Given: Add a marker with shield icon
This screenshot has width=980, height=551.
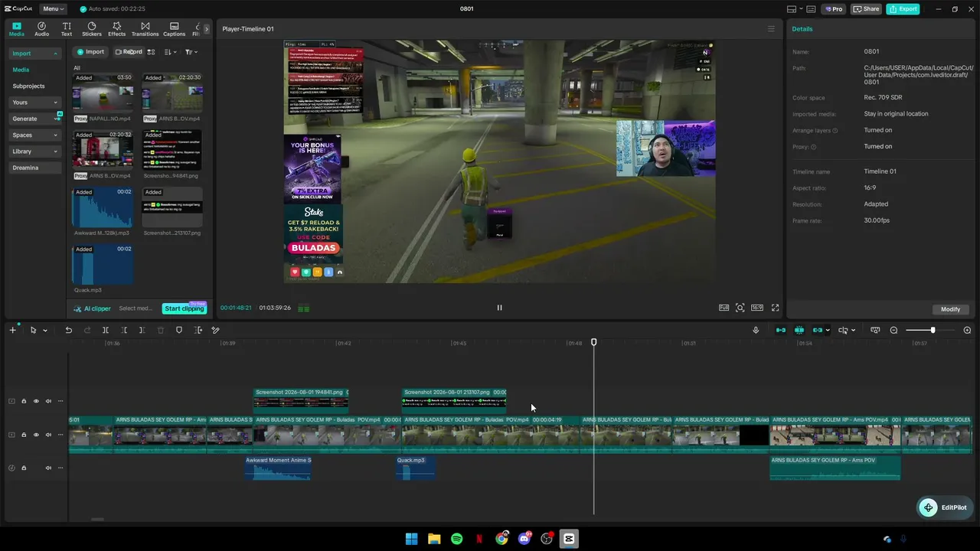Looking at the screenshot, I should tap(179, 330).
